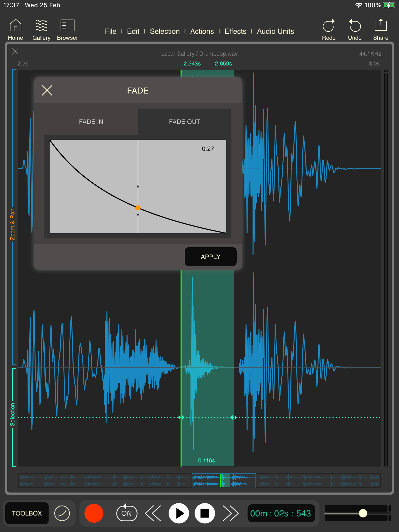Tap the selection start handle at 2.543s
This screenshot has width=399, height=532.
coord(181,417)
